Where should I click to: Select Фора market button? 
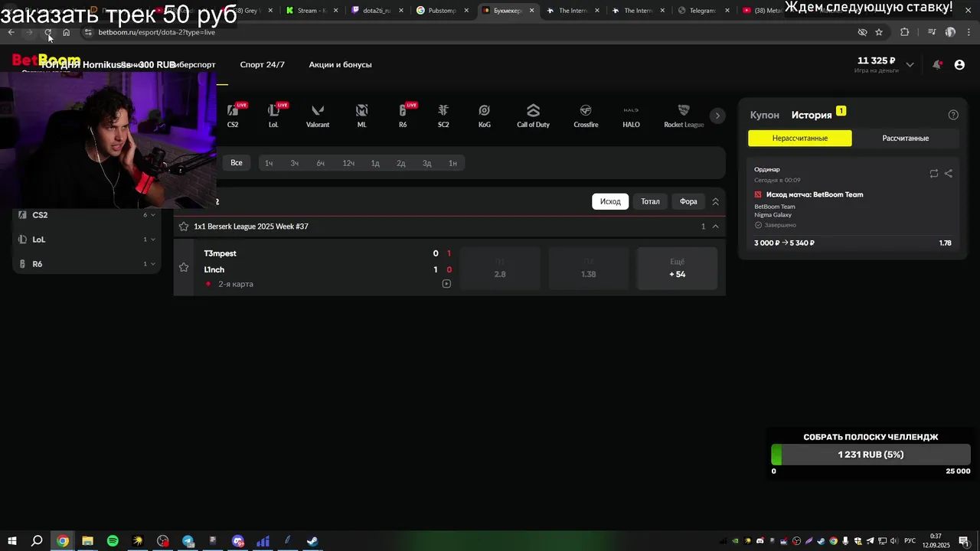[688, 201]
